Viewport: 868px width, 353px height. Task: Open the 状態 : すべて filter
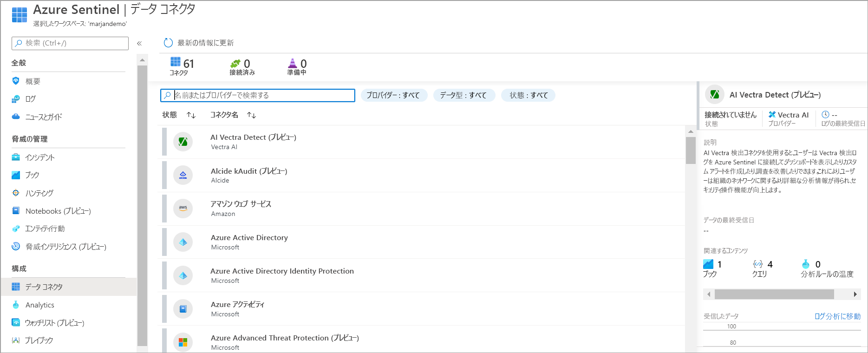pyautogui.click(x=529, y=95)
